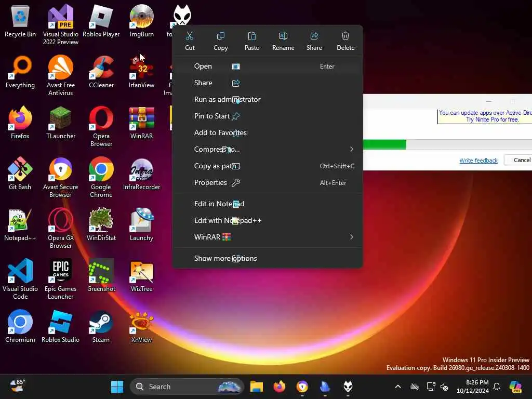Screen dimensions: 532x399
Task: Expand the WinRAR submenu
Action: click(x=268, y=237)
